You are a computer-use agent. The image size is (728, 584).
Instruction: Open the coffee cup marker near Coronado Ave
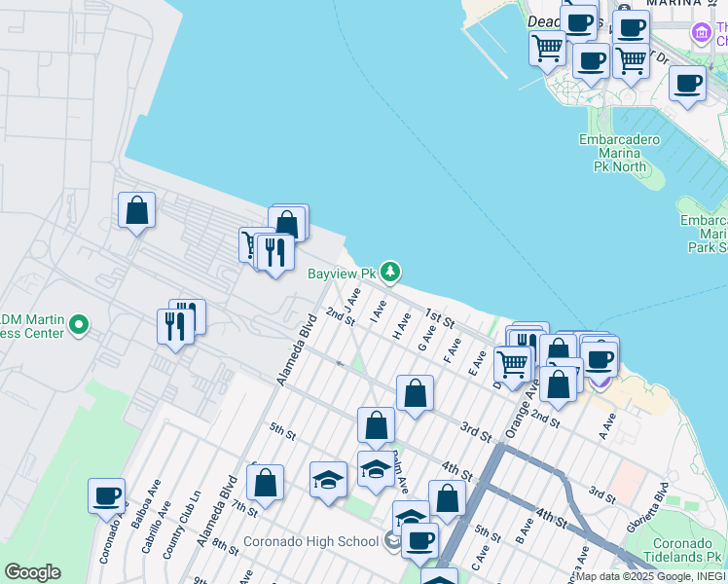(x=107, y=496)
